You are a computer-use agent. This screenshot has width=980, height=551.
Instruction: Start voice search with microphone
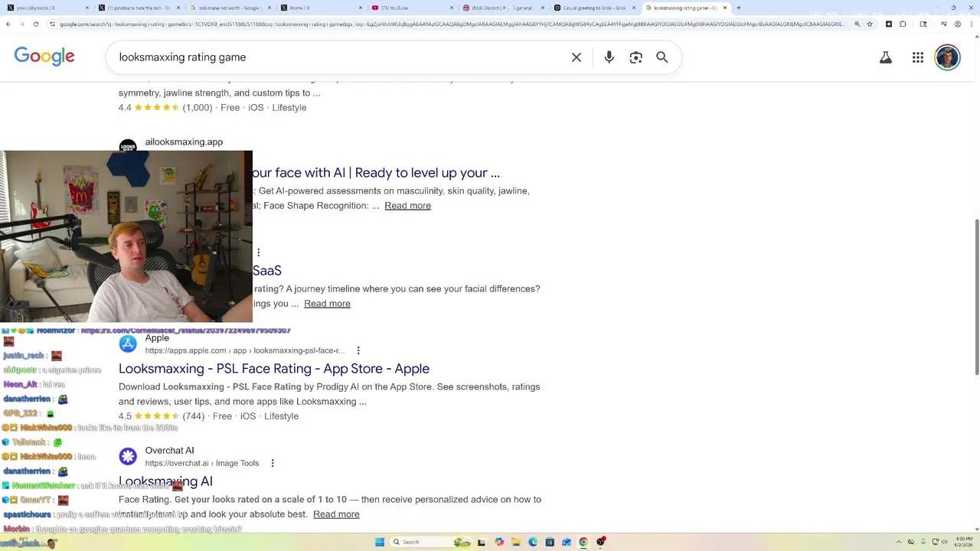609,57
